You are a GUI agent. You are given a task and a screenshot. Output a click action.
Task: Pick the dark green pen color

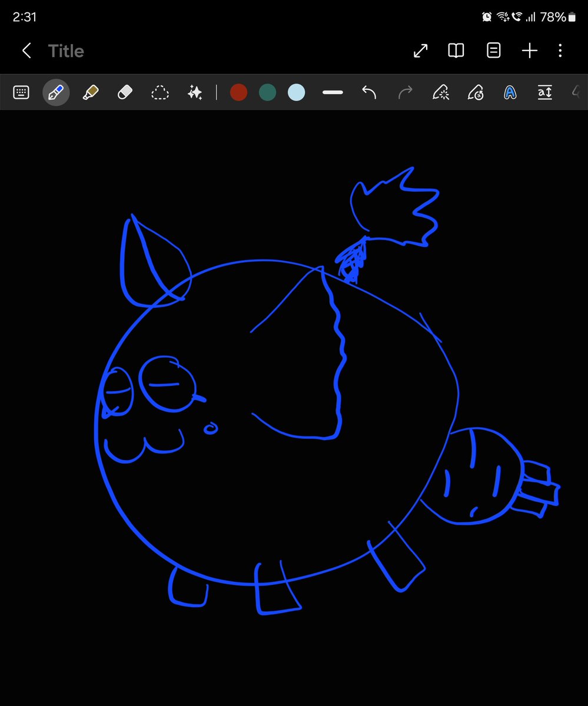pyautogui.click(x=267, y=92)
